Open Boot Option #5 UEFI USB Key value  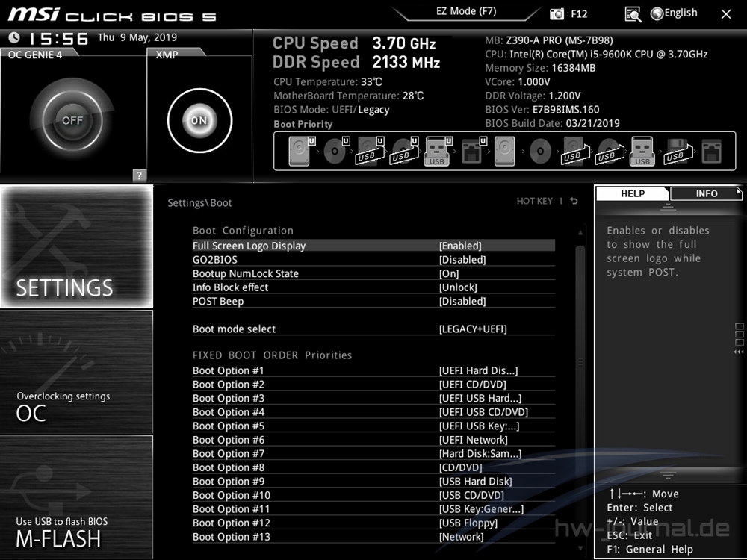480,426
